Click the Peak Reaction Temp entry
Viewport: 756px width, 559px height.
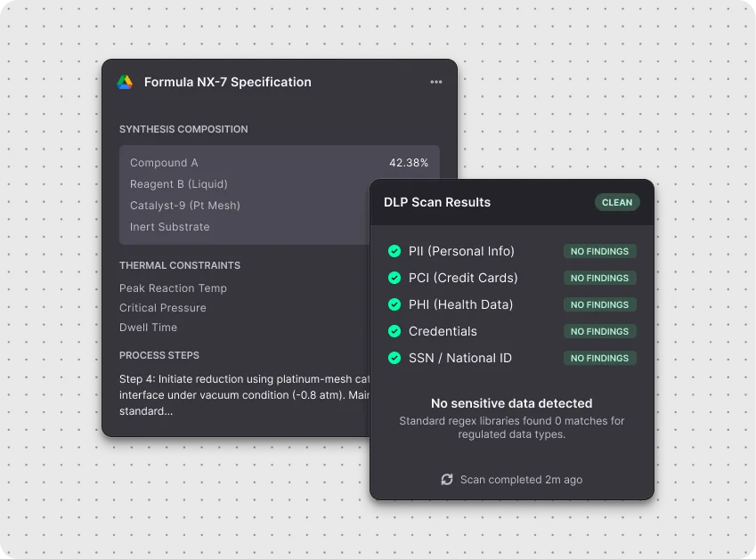pyautogui.click(x=173, y=288)
